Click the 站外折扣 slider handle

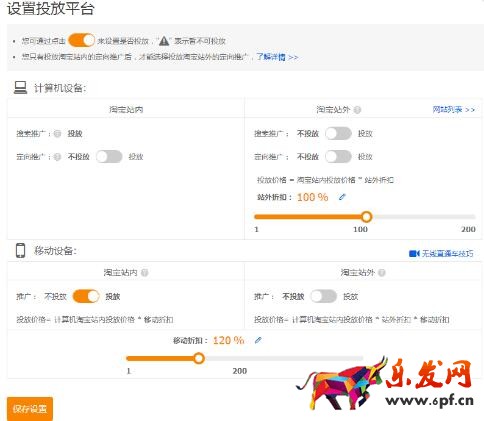click(366, 217)
